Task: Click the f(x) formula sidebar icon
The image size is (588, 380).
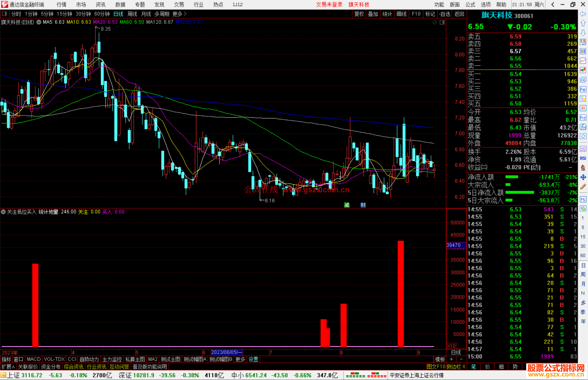Action: click(x=583, y=127)
